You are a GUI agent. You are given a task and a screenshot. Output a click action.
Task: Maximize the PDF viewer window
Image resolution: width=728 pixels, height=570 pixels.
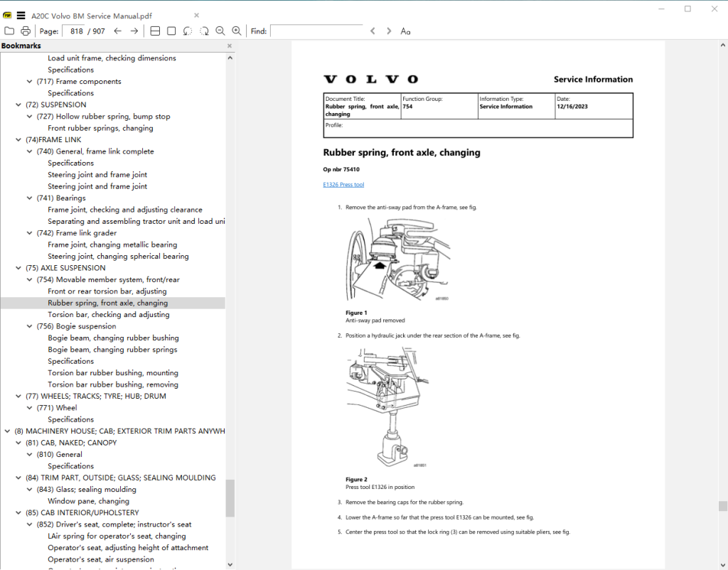pos(687,9)
